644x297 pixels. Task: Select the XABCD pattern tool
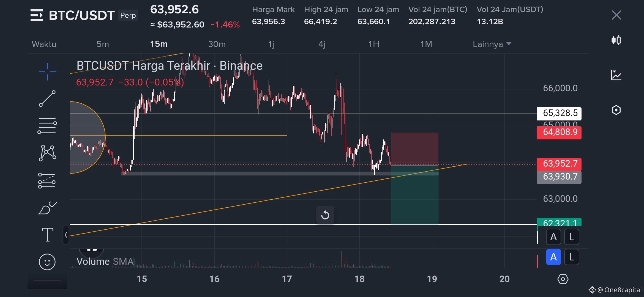[48, 153]
